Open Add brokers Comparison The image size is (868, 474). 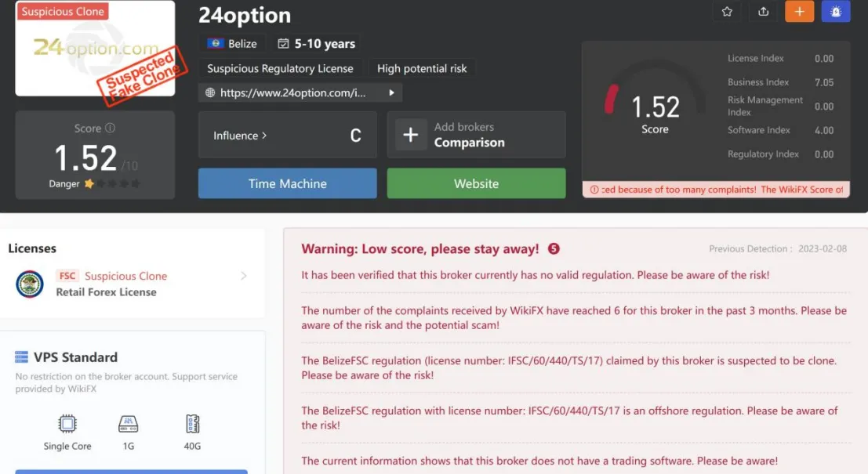tap(476, 135)
